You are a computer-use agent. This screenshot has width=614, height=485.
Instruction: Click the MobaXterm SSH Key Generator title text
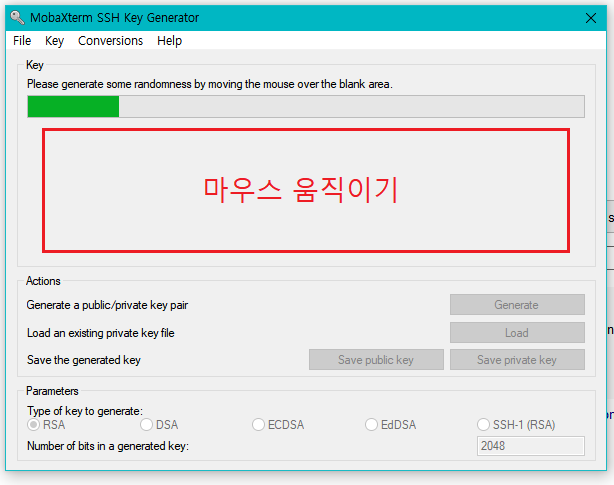[114, 18]
